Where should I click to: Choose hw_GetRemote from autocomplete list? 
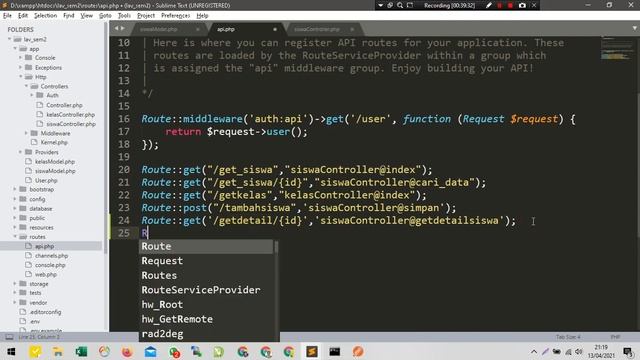pyautogui.click(x=207, y=319)
